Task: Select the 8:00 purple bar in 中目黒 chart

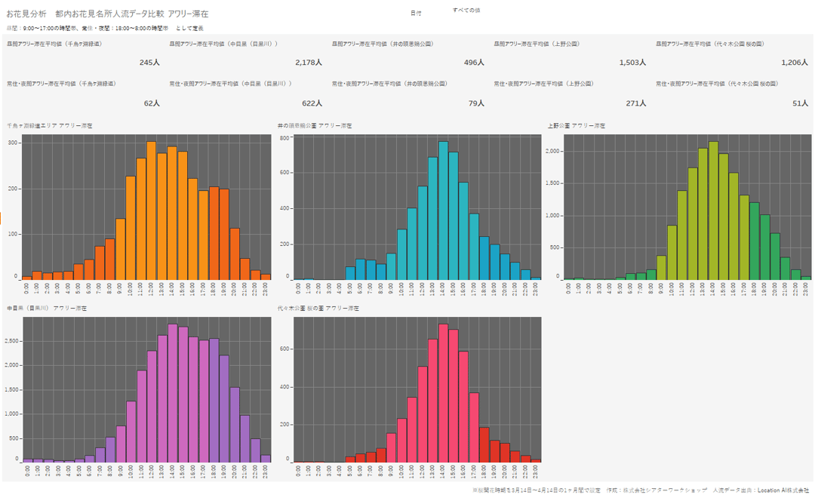Action: 110,450
